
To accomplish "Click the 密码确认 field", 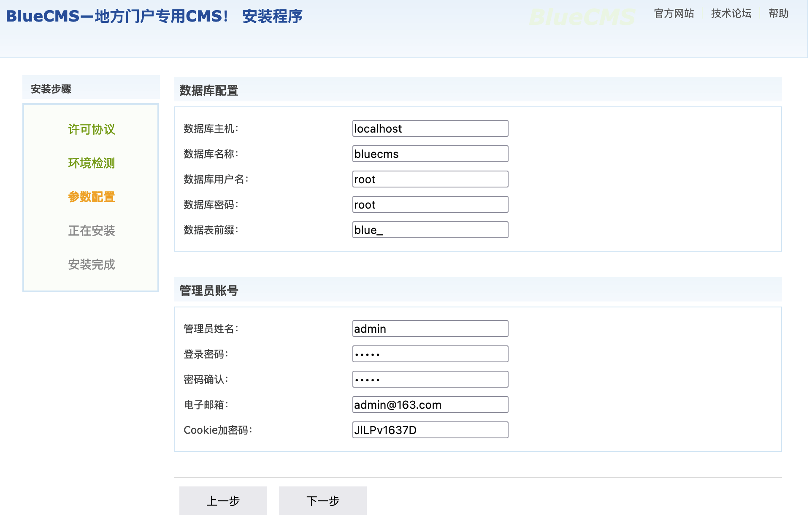I will [430, 379].
